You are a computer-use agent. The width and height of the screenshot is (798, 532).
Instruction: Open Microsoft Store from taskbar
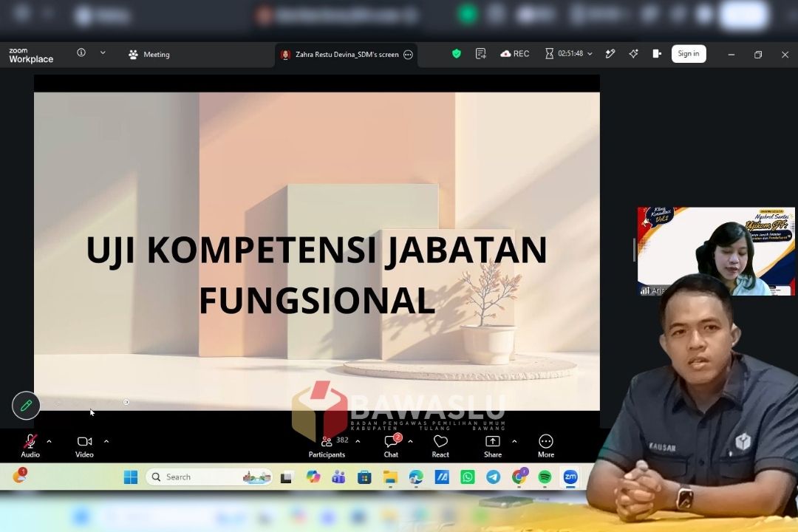(x=364, y=477)
